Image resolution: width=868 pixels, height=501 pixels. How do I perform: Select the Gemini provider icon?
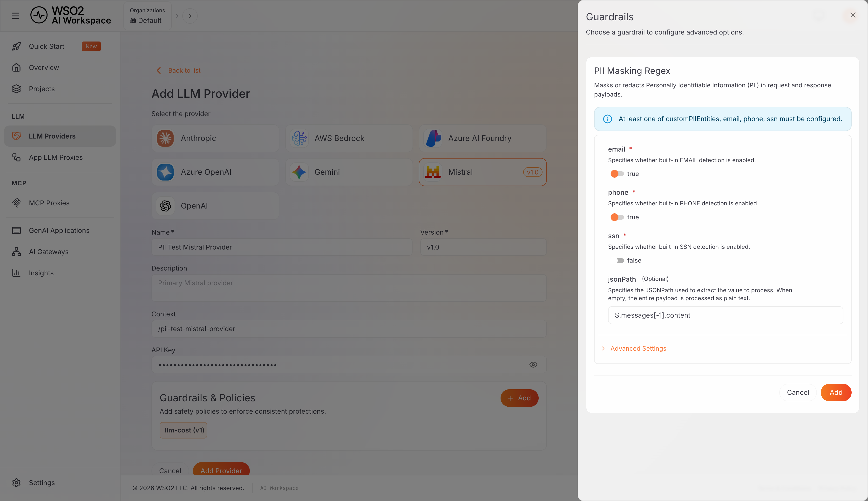[x=299, y=172]
